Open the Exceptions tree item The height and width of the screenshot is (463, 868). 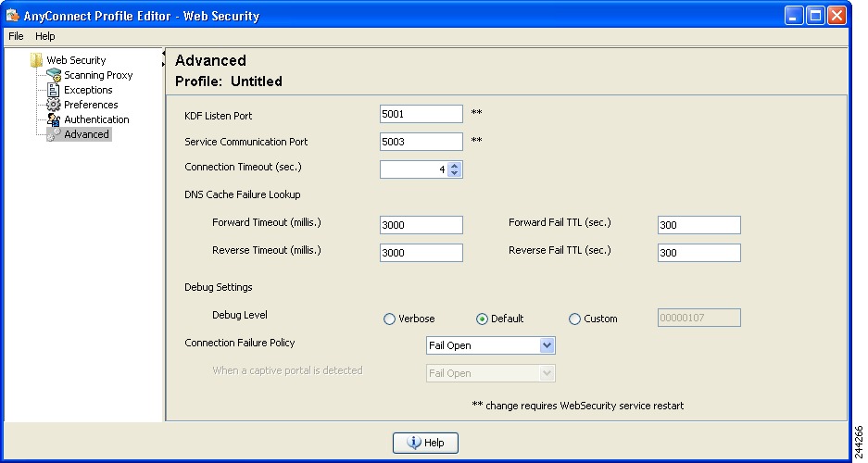(88, 90)
